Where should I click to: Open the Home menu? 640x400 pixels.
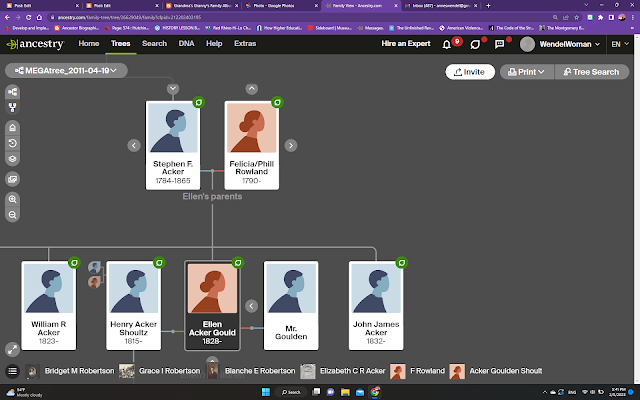point(89,43)
